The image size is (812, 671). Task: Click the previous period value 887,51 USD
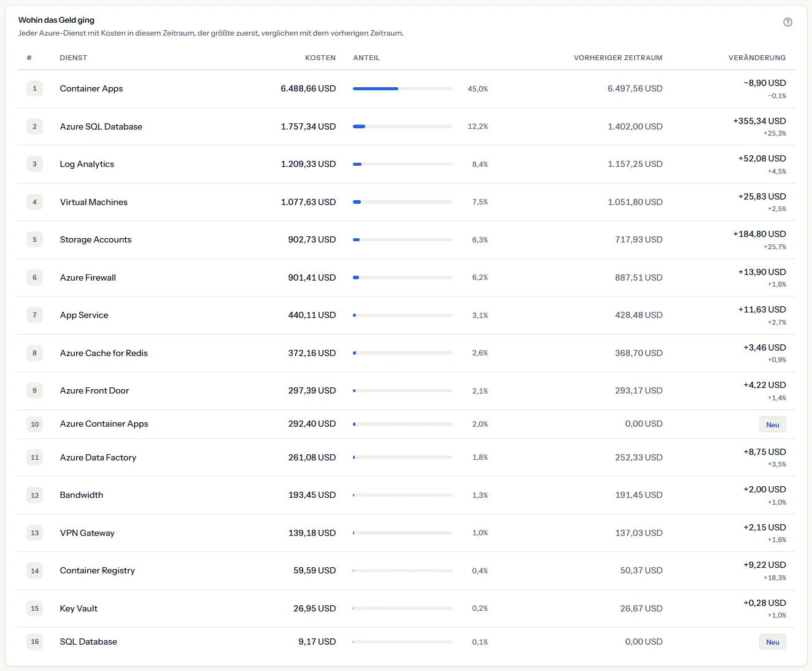pyautogui.click(x=639, y=277)
